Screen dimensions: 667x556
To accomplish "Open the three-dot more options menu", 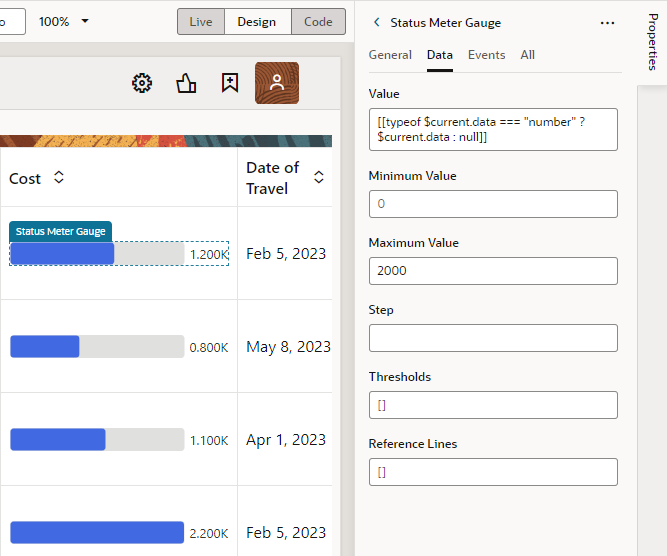I will (x=607, y=23).
